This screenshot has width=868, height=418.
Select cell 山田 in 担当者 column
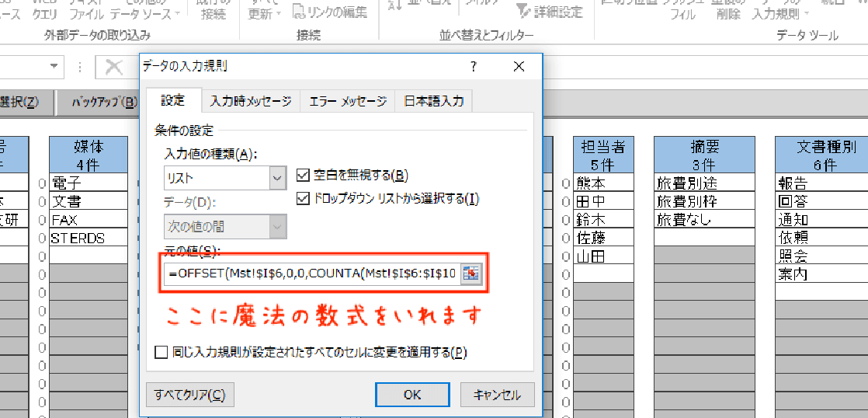(x=602, y=256)
